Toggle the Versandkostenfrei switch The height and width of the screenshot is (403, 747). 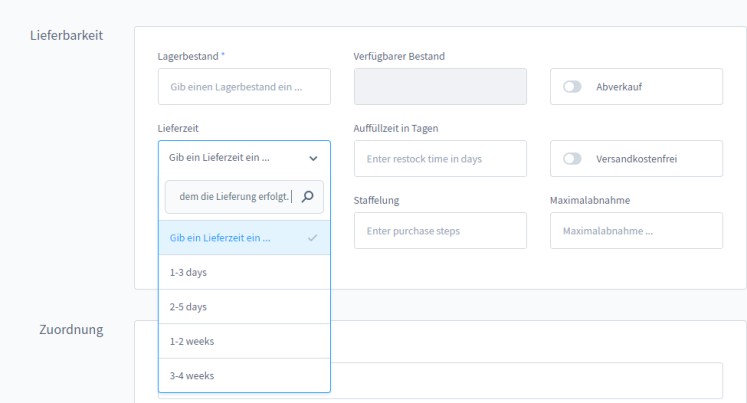click(573, 158)
